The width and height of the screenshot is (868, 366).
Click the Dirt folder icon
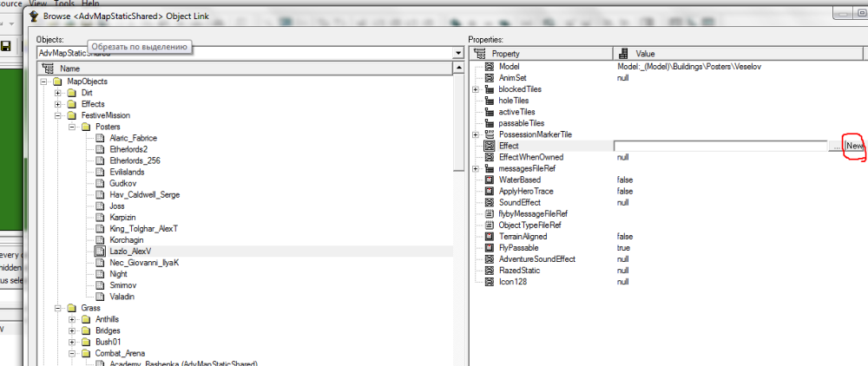tap(71, 93)
